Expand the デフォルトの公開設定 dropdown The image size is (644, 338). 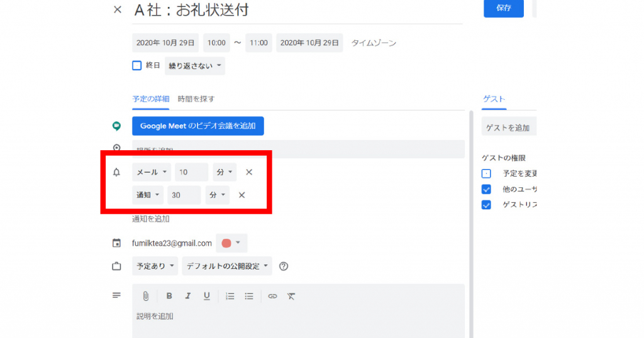click(x=226, y=266)
